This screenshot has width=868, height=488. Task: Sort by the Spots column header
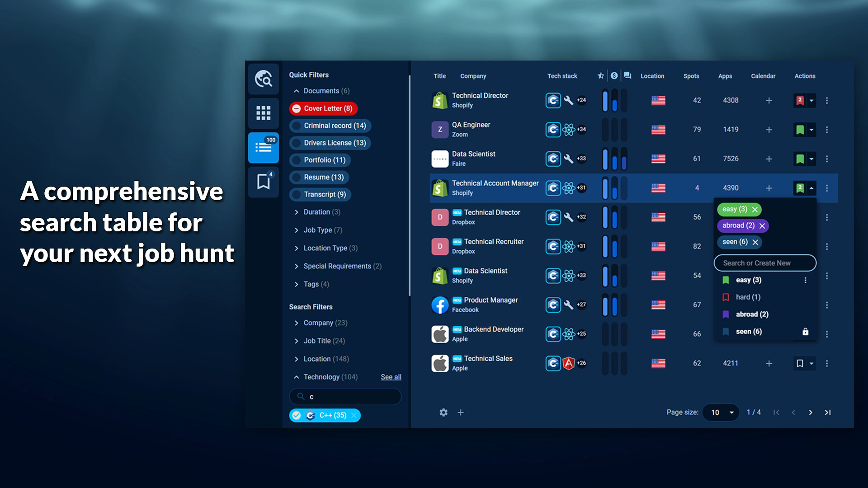pos(691,76)
